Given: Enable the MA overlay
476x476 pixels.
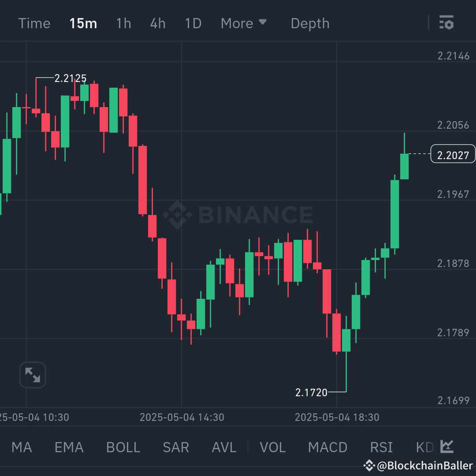Looking at the screenshot, I should (21, 447).
